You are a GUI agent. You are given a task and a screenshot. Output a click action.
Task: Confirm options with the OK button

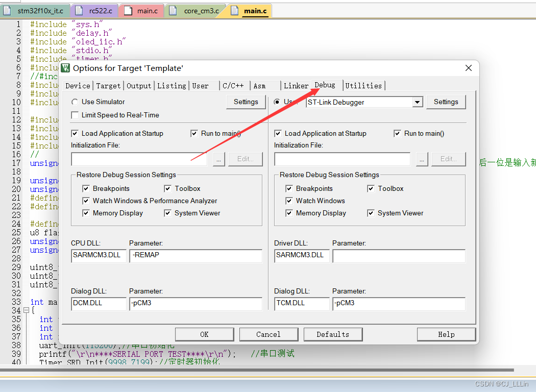pyautogui.click(x=204, y=334)
